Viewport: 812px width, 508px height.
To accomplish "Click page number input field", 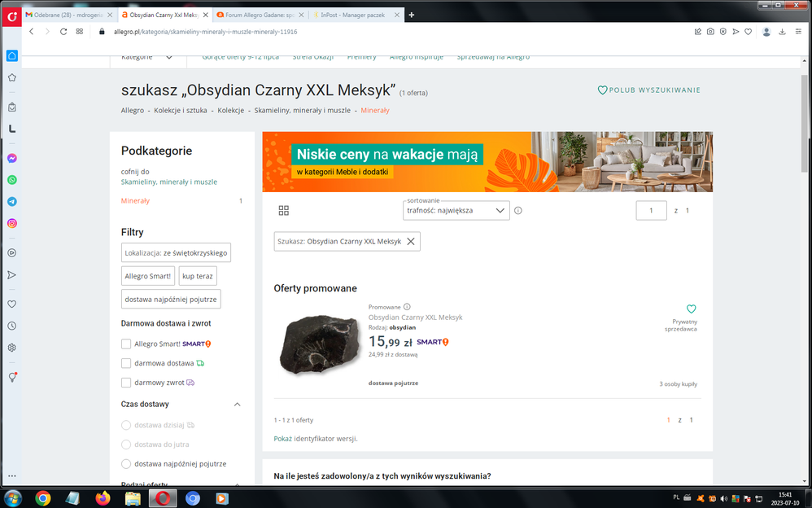I will [x=651, y=211].
